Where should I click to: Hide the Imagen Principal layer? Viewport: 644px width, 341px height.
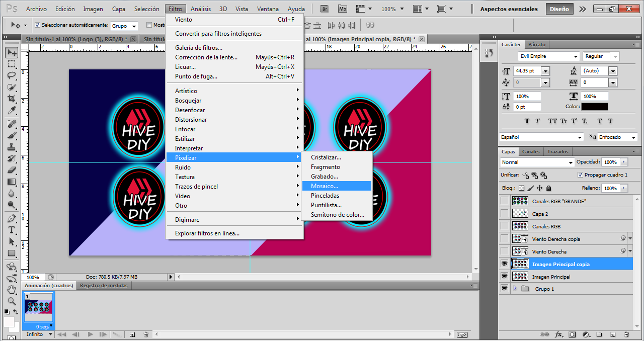point(505,276)
